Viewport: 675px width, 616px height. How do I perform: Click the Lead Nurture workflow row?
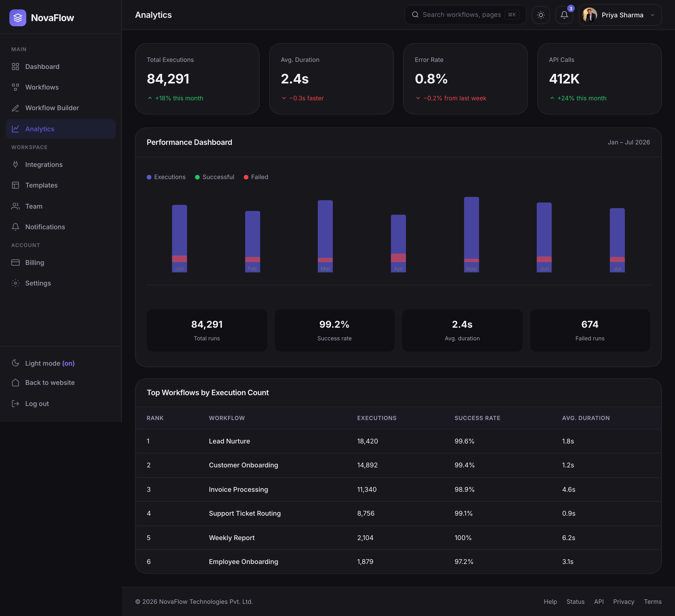398,441
